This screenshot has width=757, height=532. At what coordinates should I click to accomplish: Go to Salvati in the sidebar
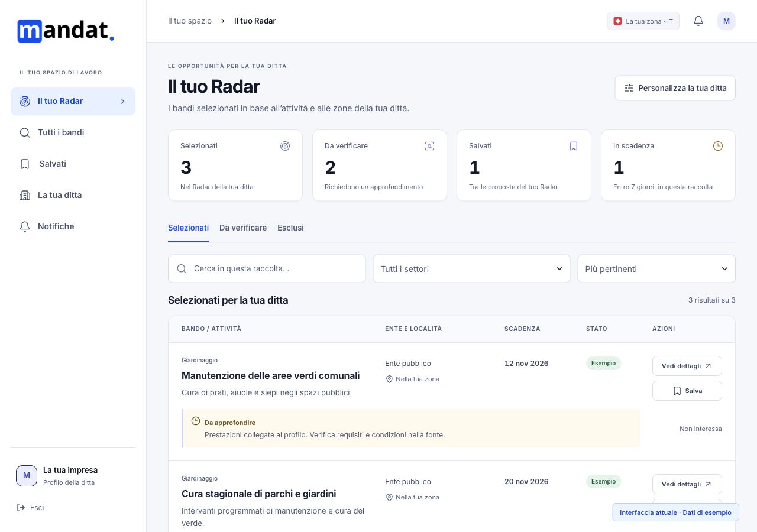[x=73, y=164]
